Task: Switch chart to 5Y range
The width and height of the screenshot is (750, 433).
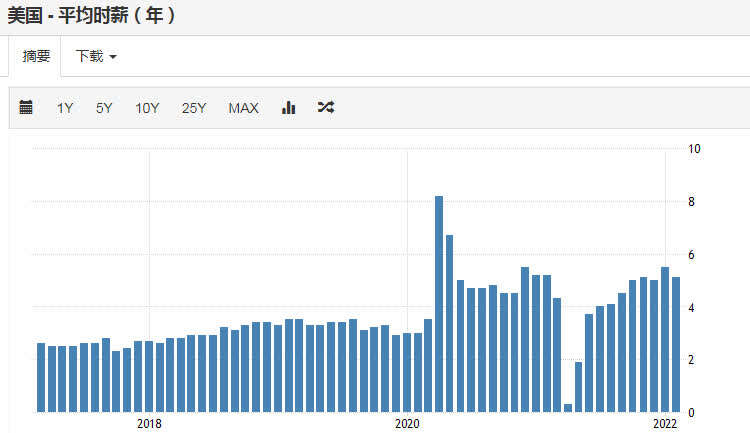Action: pos(104,108)
